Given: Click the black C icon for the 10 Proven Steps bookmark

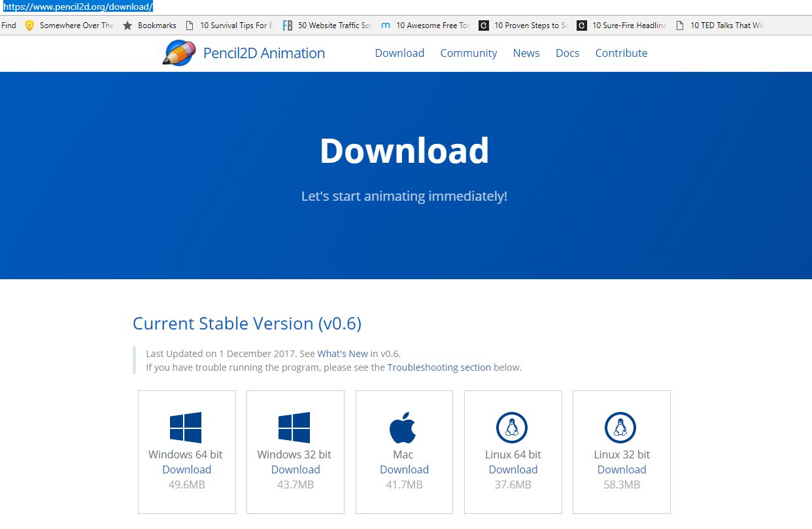Looking at the screenshot, I should (484, 26).
